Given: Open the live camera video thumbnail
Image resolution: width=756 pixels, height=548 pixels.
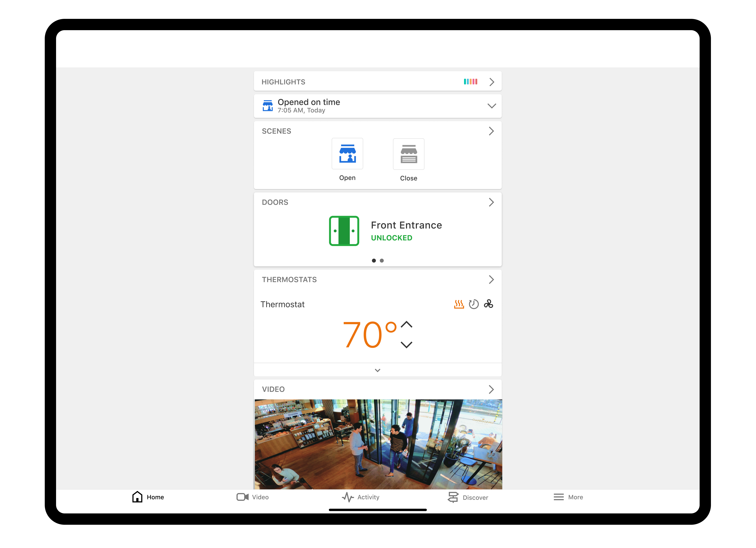Looking at the screenshot, I should click(378, 444).
